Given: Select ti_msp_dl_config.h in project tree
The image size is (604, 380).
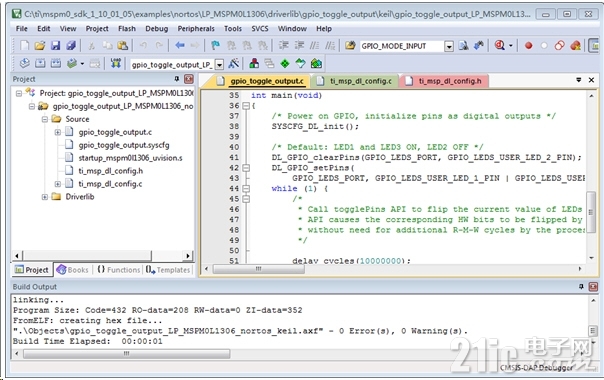Looking at the screenshot, I should [x=111, y=171].
